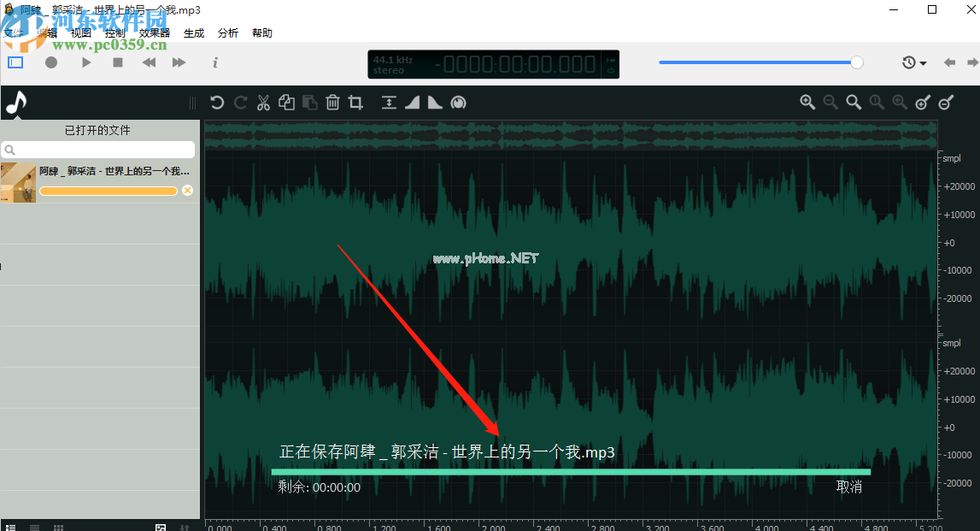Viewport: 980px width, 531px height.
Task: Select the Crop tool icon
Action: click(x=356, y=103)
